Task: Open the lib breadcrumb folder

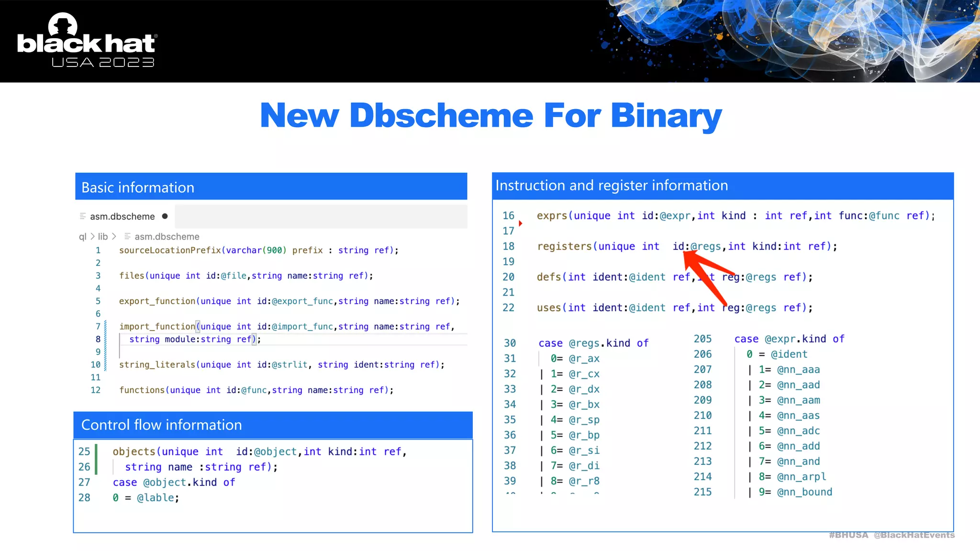Action: [103, 236]
